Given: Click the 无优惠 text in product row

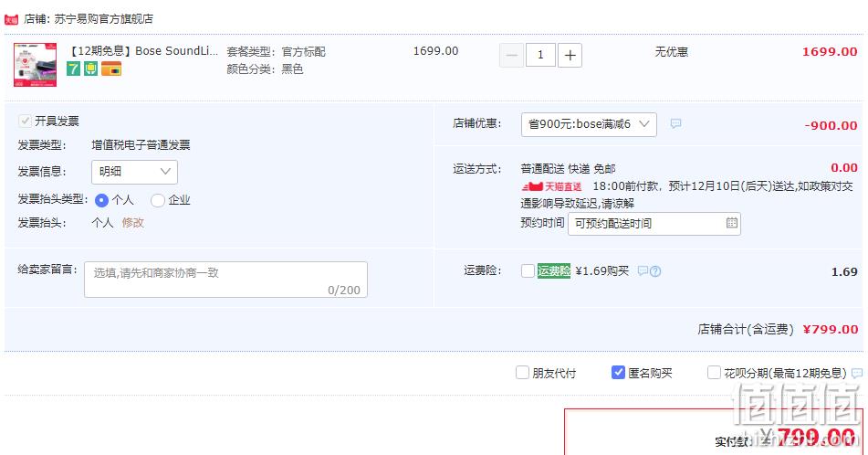Looking at the screenshot, I should [672, 51].
